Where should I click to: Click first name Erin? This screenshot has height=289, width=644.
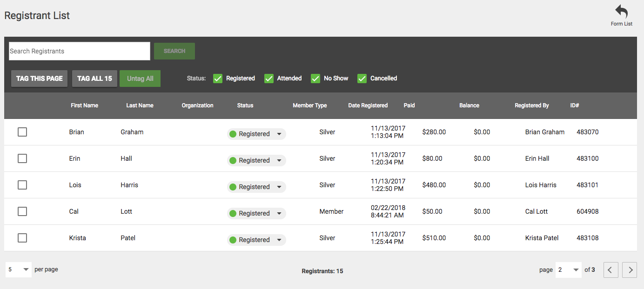(74, 158)
